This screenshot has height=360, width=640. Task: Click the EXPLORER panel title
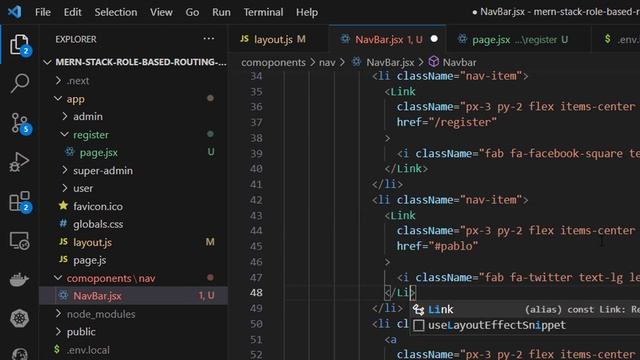tap(76, 39)
